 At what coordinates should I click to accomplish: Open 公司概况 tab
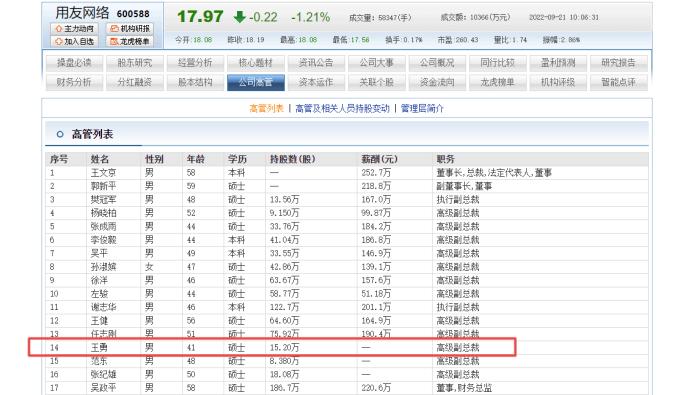click(x=437, y=63)
